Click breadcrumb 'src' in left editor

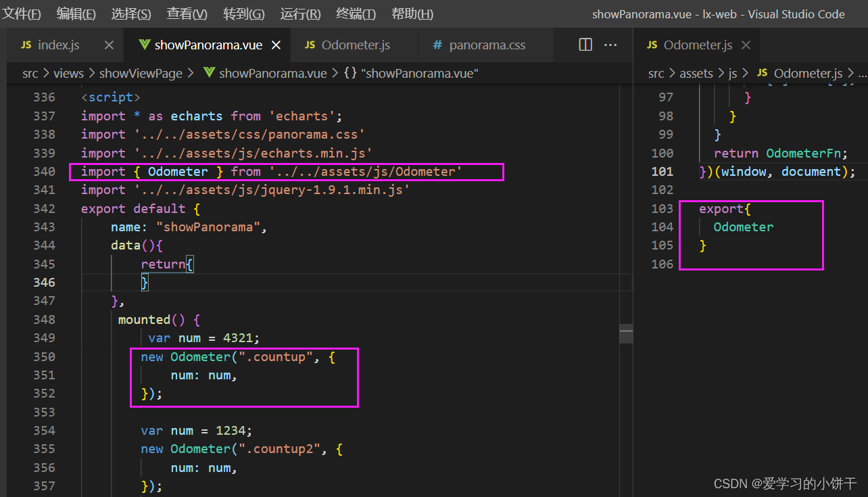(x=30, y=73)
